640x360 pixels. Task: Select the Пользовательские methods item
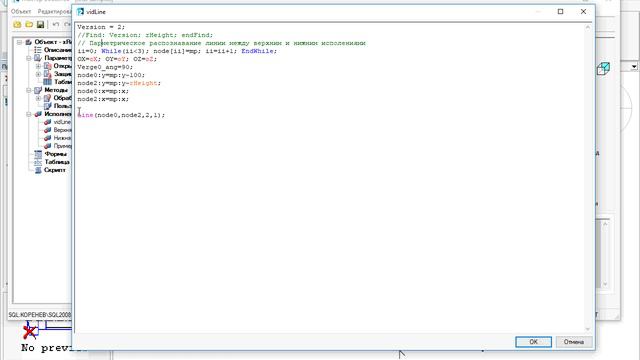pos(62,106)
